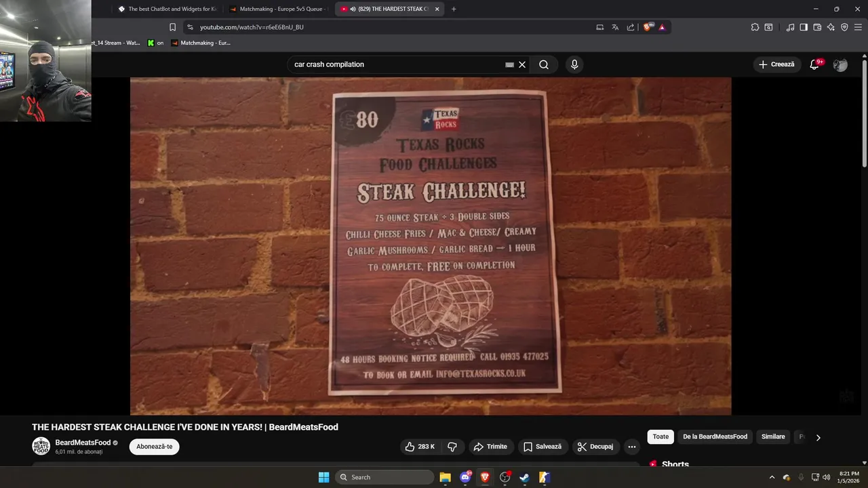Open the Matchmaking - Eur... bookmark
868x488 pixels.
point(201,43)
